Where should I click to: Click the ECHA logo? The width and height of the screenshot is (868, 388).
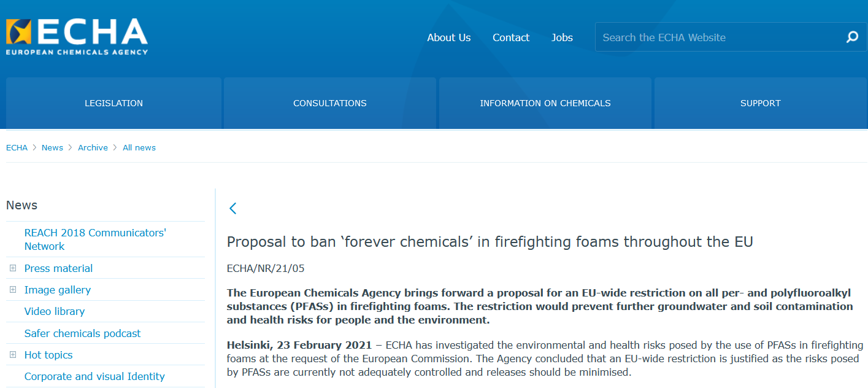(77, 37)
